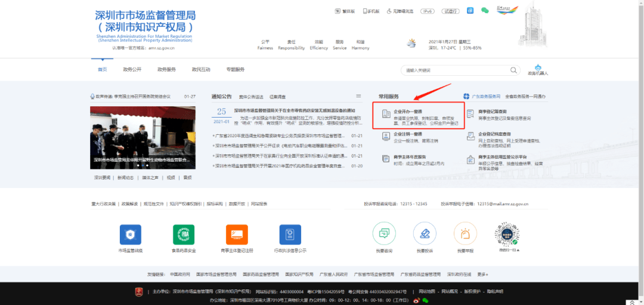Click the green WeChat icon in header
The width and height of the screenshot is (644, 305).
(485, 11)
